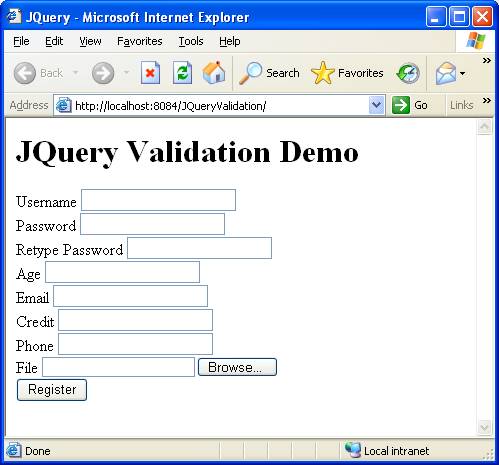
Task: Open the Tools menu
Action: pos(191,41)
